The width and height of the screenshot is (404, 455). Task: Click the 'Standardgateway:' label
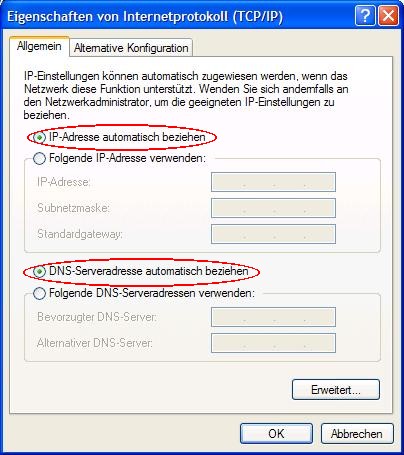[80, 234]
